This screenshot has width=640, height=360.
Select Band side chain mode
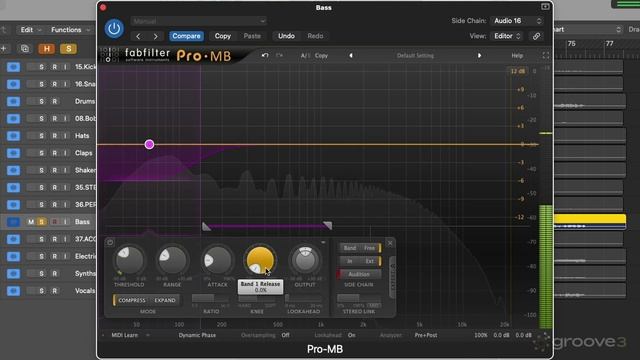(x=350, y=248)
